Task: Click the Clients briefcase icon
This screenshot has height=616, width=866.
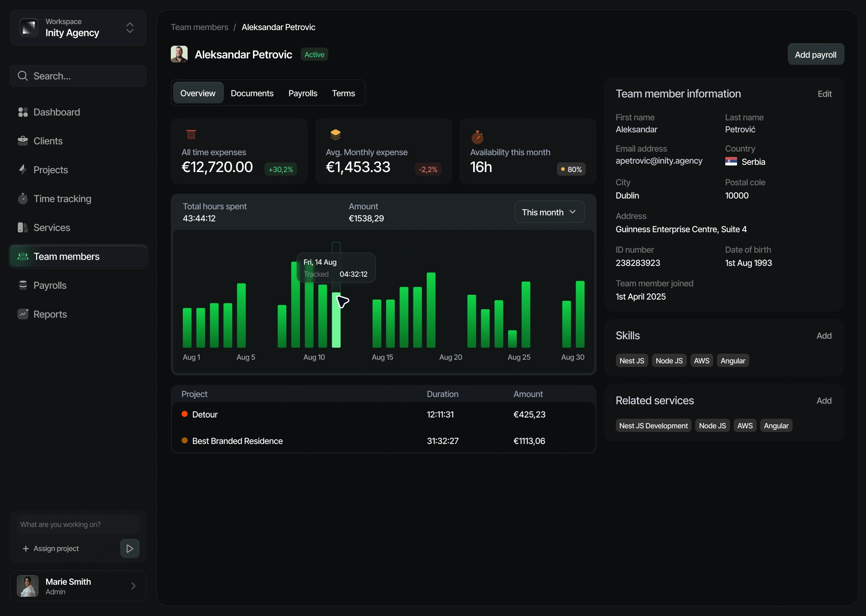Action: tap(23, 141)
